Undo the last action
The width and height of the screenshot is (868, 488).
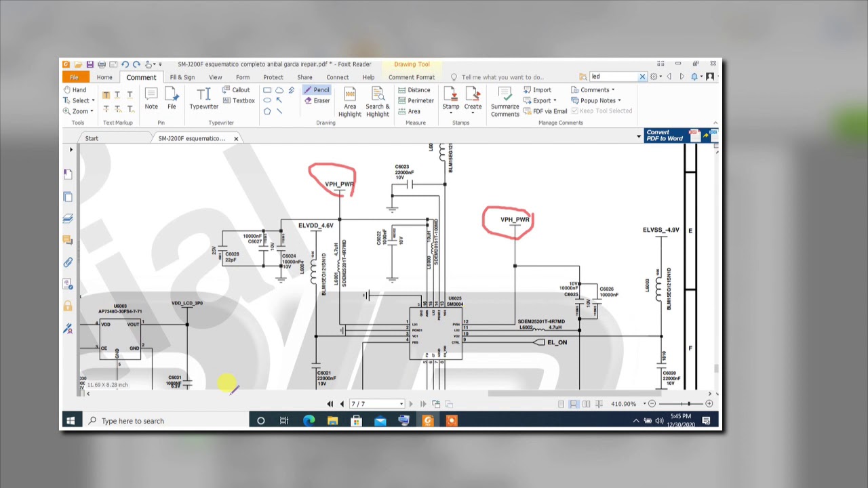[125, 64]
